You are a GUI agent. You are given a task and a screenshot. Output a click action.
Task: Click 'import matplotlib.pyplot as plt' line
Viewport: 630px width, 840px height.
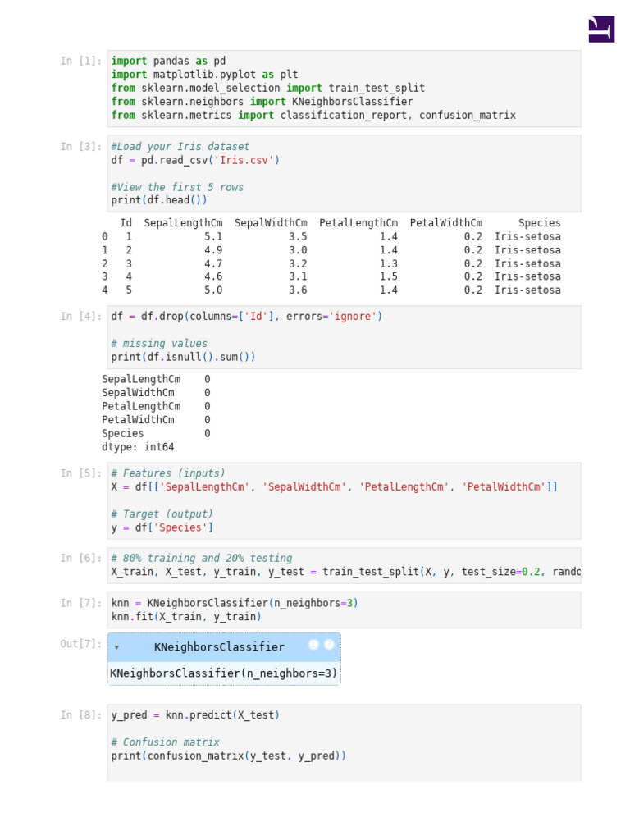pos(204,75)
